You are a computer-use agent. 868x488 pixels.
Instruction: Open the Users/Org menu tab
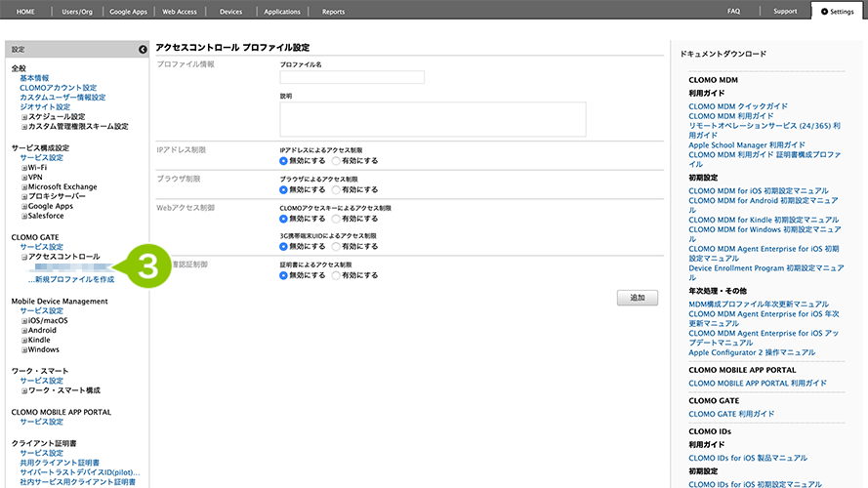77,12
